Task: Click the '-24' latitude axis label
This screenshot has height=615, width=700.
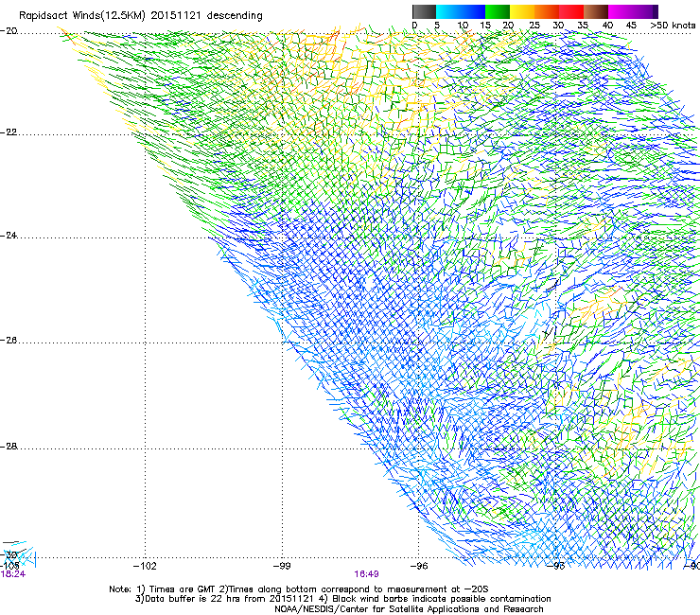Action: pyautogui.click(x=9, y=235)
